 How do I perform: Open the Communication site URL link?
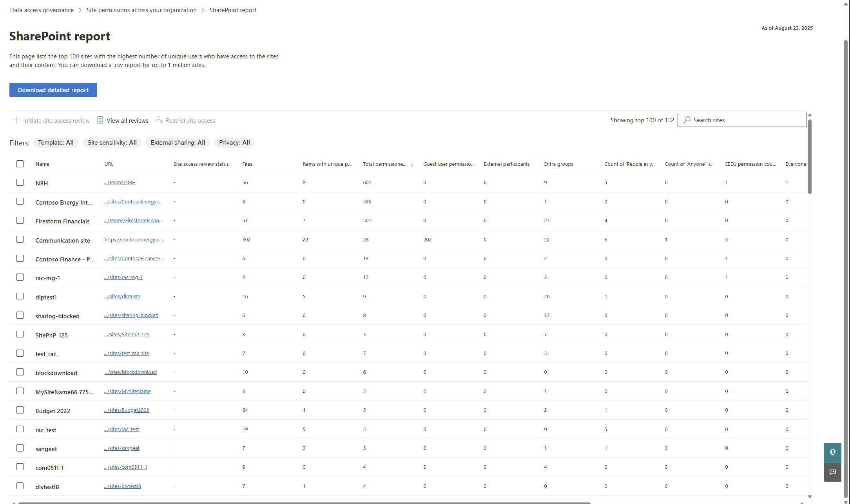pos(134,239)
